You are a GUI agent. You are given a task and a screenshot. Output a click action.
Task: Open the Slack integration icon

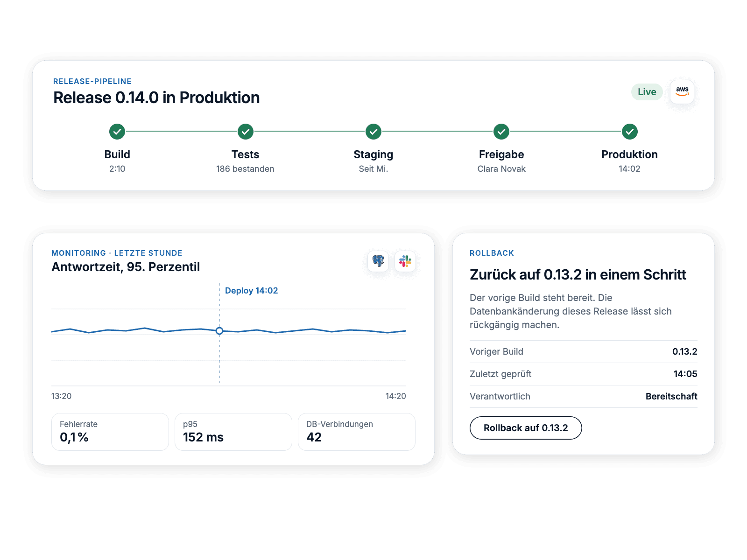coord(405,261)
